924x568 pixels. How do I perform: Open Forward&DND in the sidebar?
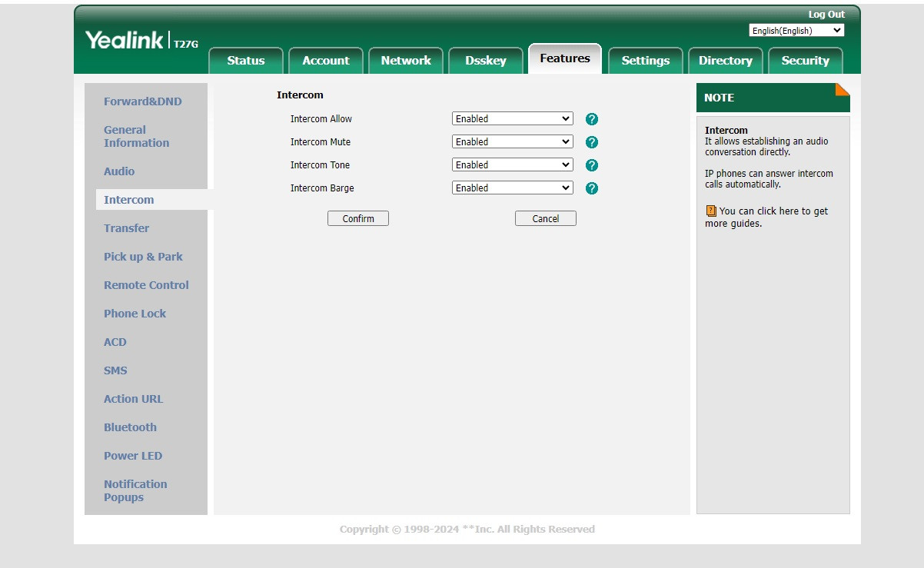tap(143, 101)
